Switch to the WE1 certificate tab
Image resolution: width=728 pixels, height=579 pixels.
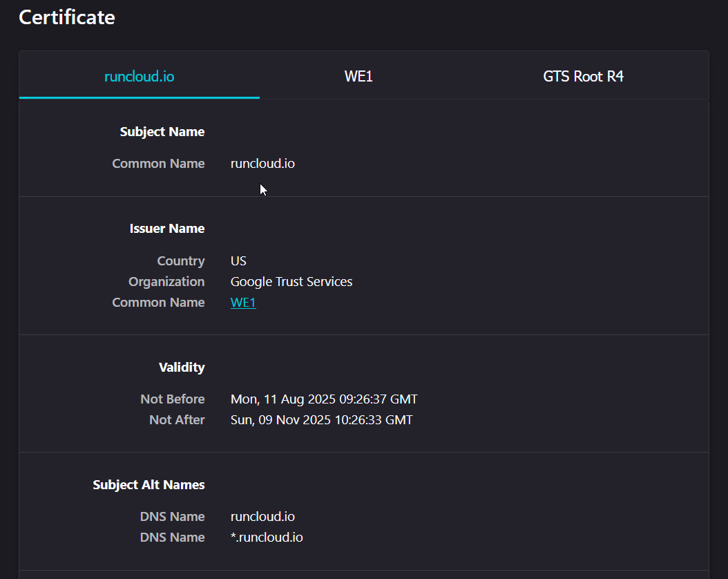click(x=358, y=76)
